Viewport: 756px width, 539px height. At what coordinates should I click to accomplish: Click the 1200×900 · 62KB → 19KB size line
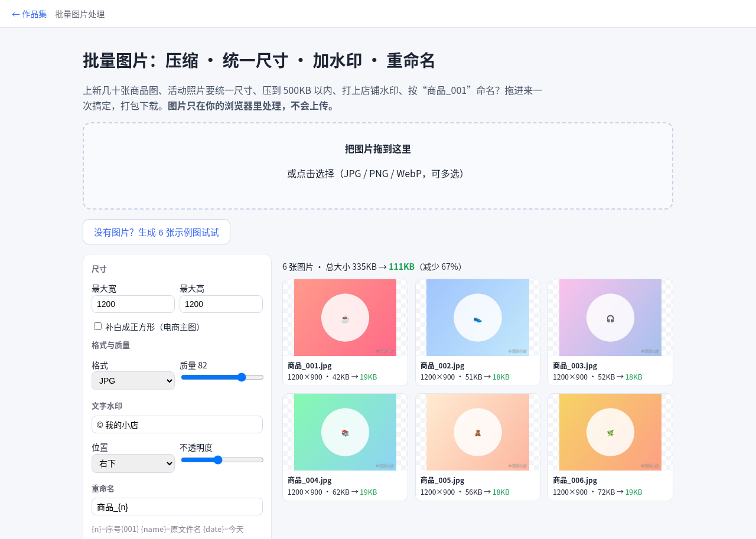tap(332, 492)
